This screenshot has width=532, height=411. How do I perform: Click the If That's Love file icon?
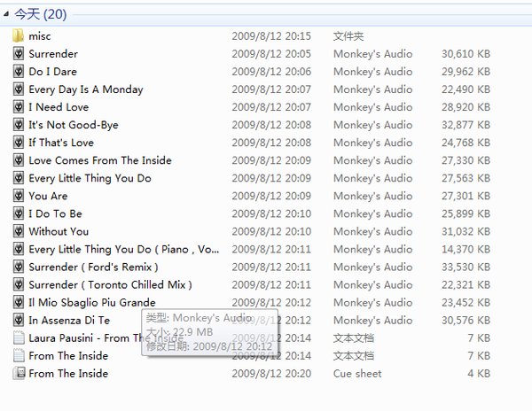[19, 143]
